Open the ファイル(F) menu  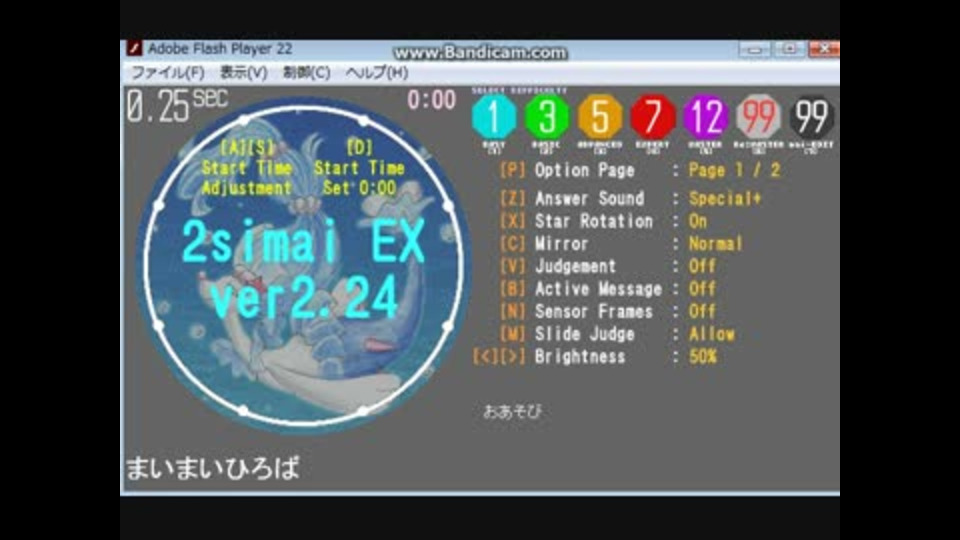[x=168, y=73]
